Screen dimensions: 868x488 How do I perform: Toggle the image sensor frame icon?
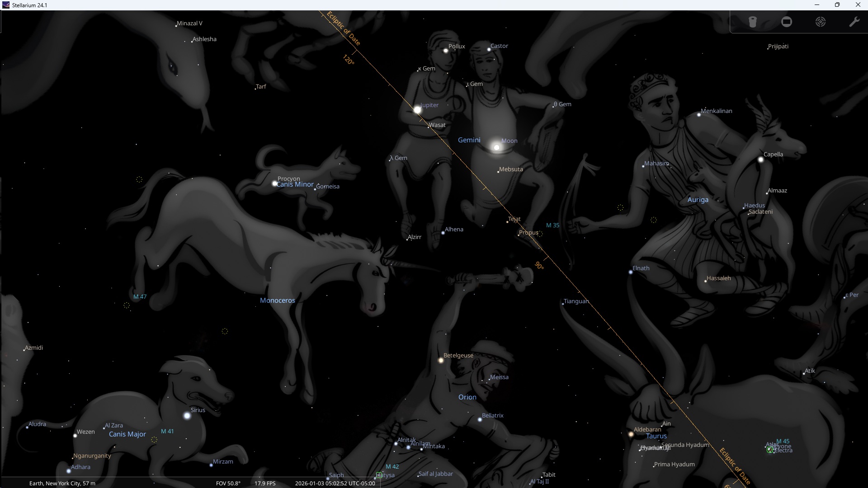[787, 22]
